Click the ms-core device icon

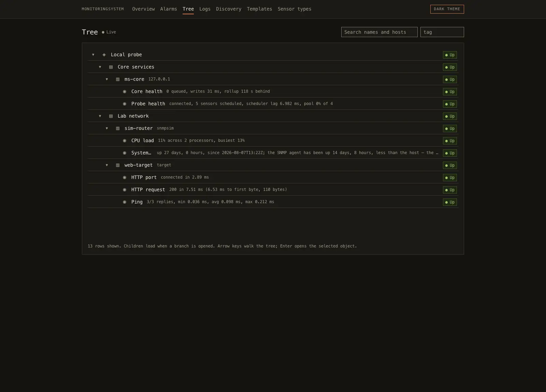point(118,79)
